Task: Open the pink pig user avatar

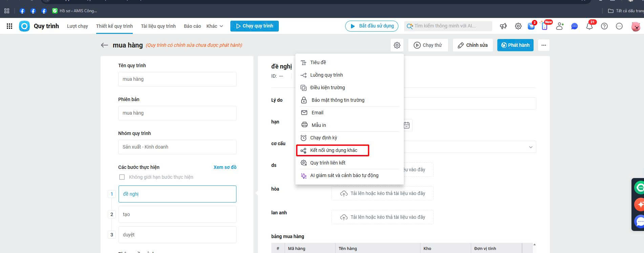Action: pyautogui.click(x=636, y=26)
